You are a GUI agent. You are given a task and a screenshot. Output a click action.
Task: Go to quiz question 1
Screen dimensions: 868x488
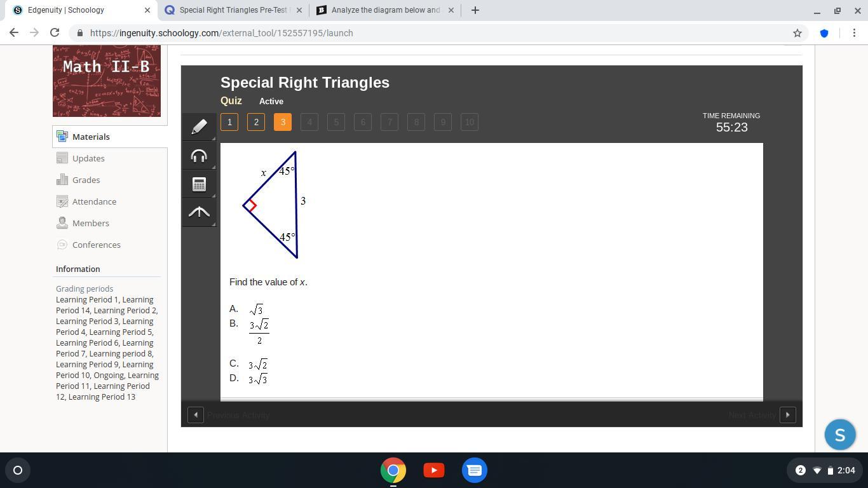(x=229, y=122)
